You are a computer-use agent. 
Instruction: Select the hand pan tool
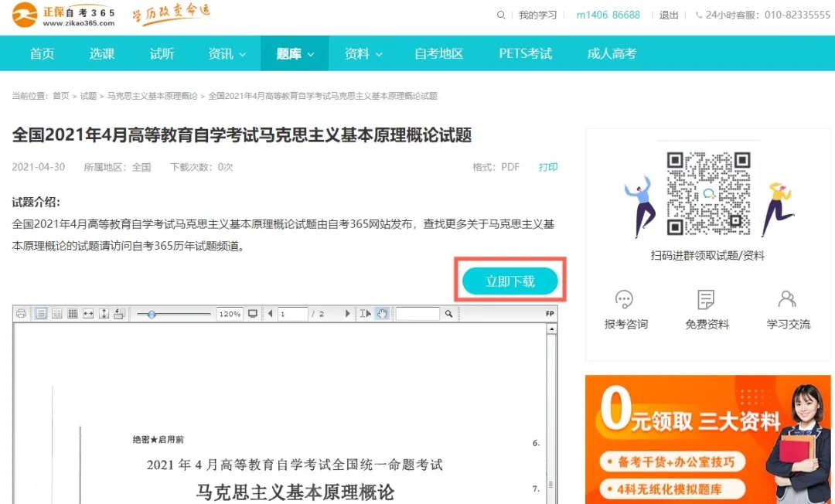pos(381,313)
